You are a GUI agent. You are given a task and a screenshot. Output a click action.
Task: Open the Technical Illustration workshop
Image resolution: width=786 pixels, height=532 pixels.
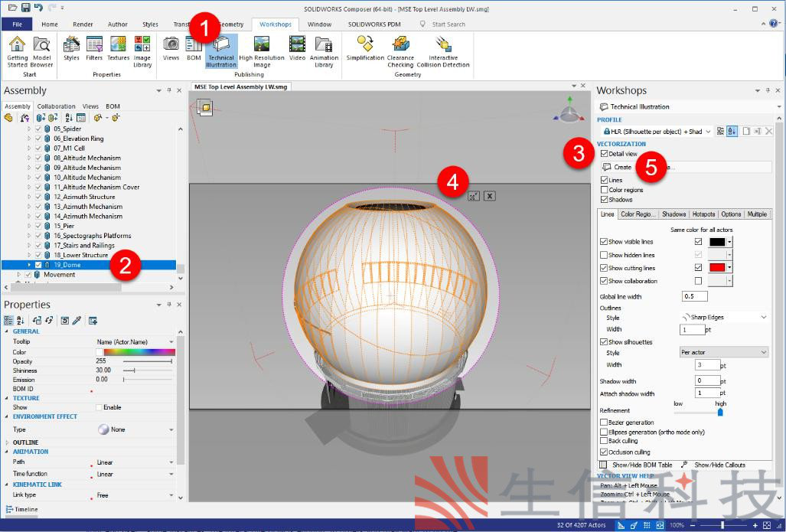coord(221,50)
